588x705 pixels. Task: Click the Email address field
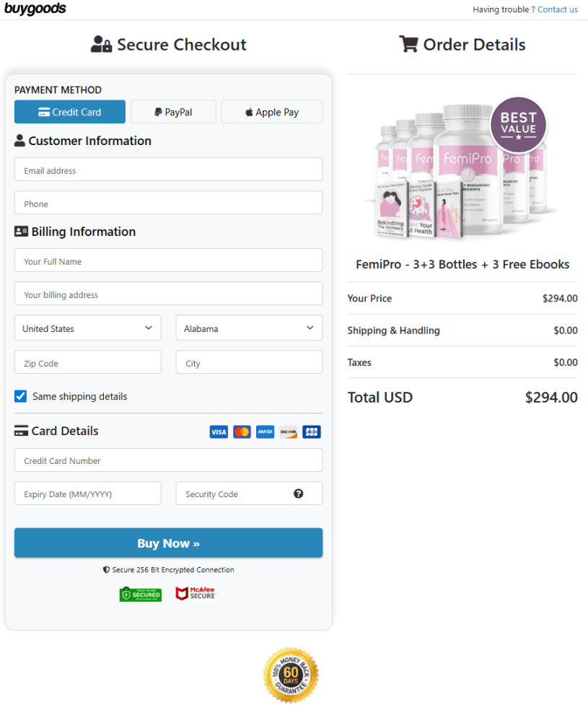coord(168,170)
